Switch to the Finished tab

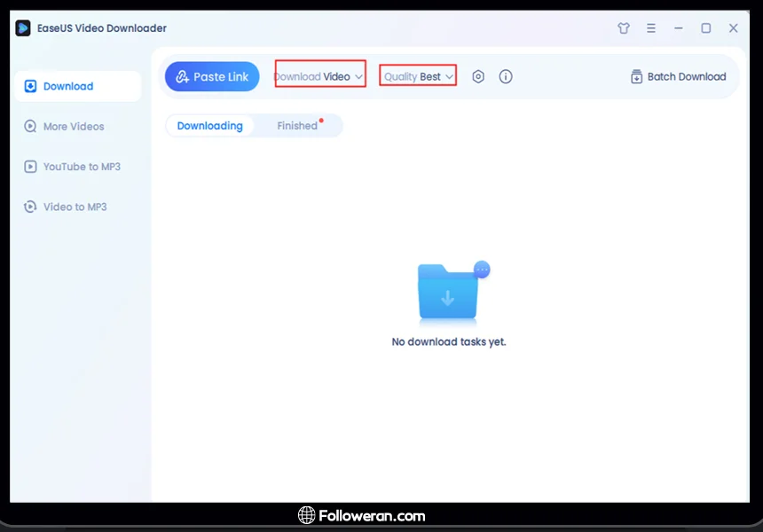297,126
